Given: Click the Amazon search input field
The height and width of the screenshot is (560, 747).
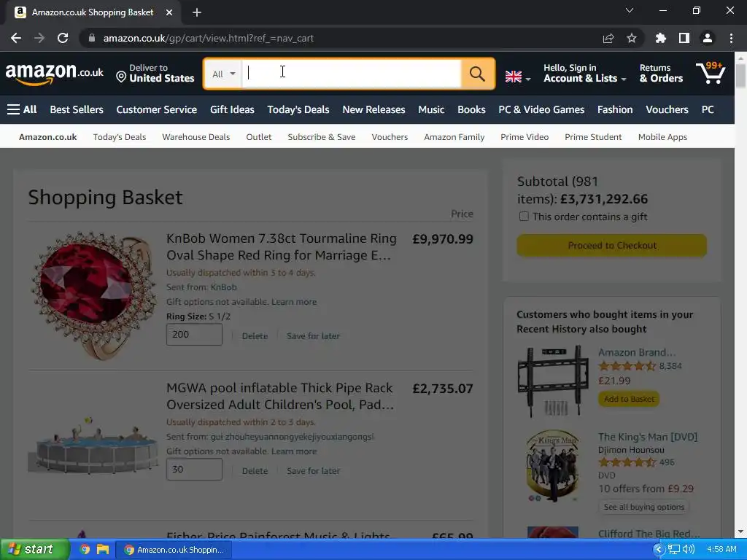Looking at the screenshot, I should coord(352,74).
